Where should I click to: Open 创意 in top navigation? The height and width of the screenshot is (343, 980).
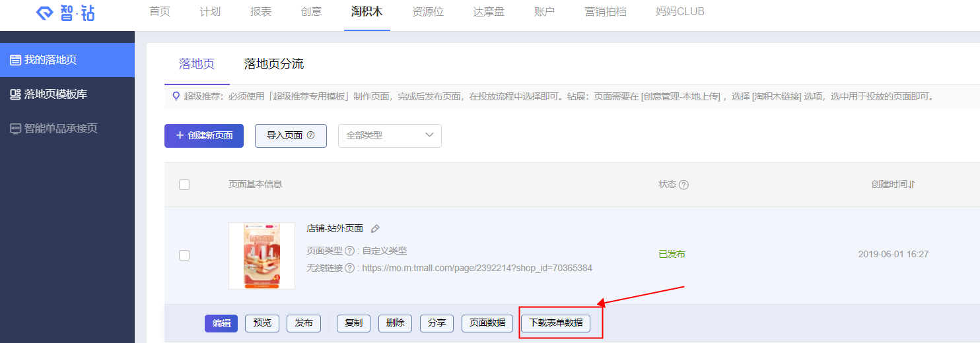tap(311, 12)
